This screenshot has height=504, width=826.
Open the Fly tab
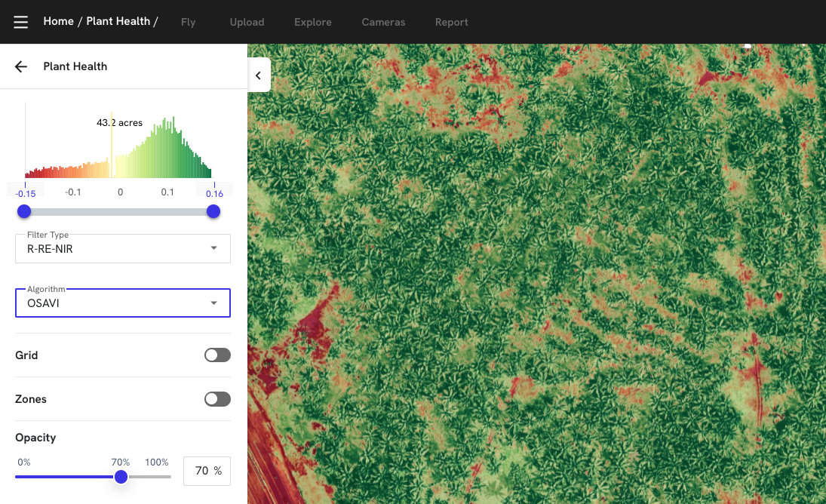[x=188, y=22]
